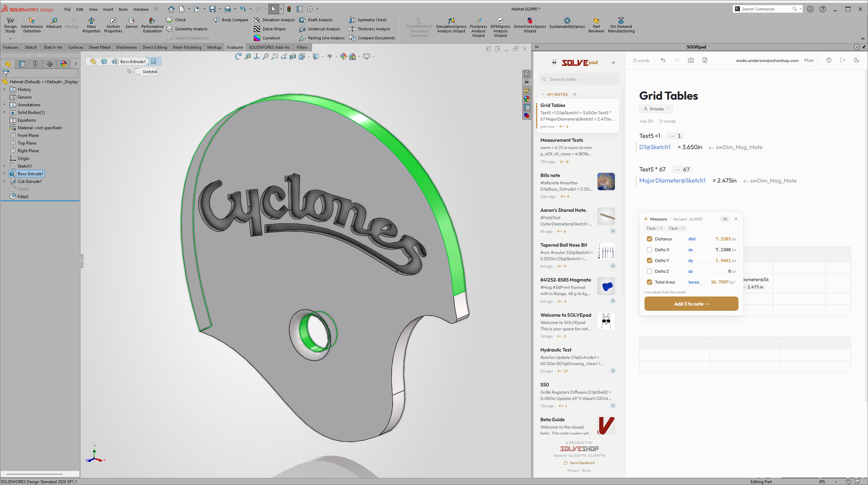Start Symmetry Check
This screenshot has width=868, height=485.
click(x=368, y=20)
